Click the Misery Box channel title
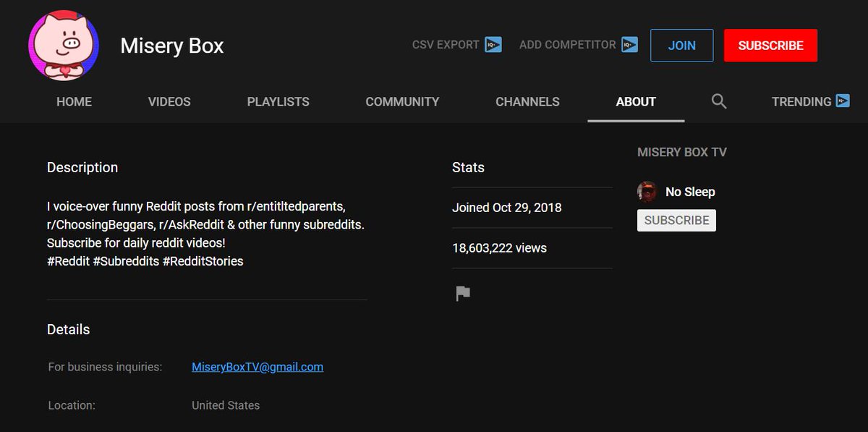The image size is (868, 432). pos(172,46)
